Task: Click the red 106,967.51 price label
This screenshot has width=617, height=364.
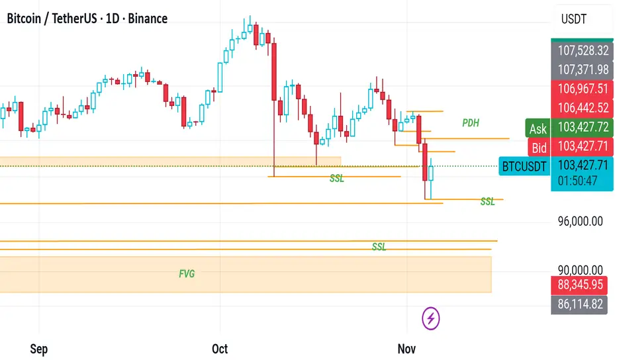Action: pos(582,89)
